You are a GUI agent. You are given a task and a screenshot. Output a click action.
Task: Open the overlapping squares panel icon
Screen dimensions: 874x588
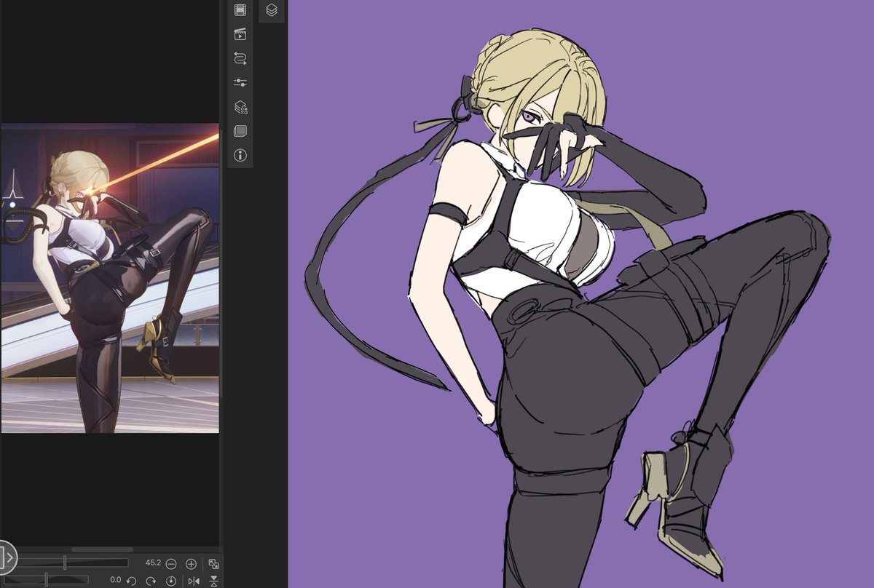coord(240,132)
